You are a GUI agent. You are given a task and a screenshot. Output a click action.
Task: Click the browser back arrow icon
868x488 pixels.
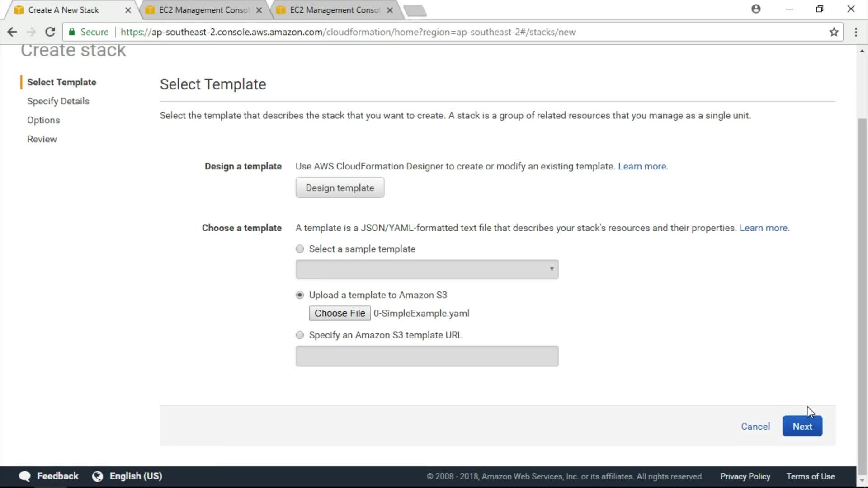click(12, 32)
